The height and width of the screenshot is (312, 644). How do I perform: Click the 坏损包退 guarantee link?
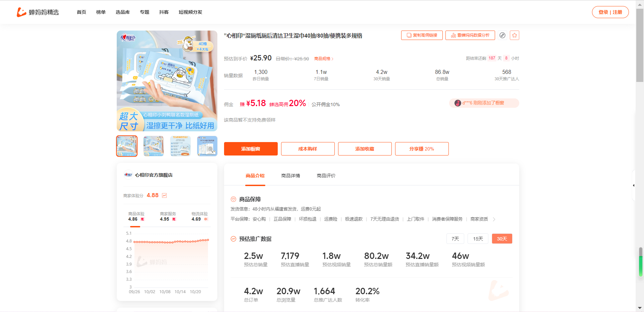(308, 219)
